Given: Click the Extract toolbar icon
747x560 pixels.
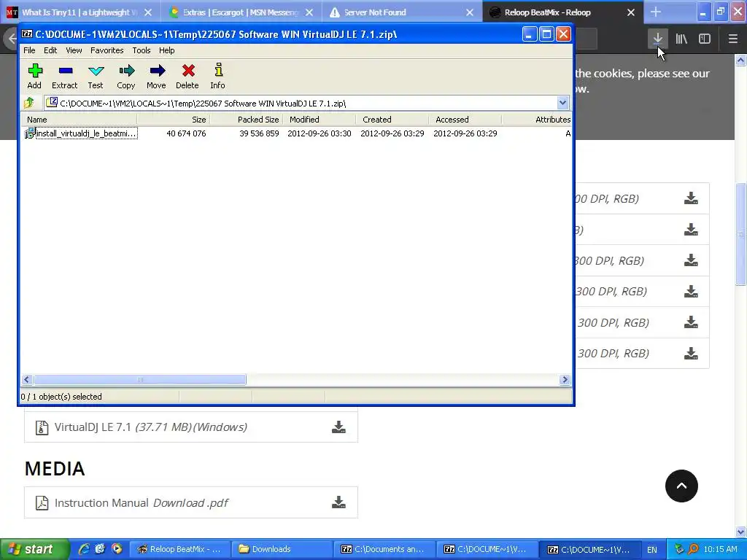Looking at the screenshot, I should [65, 76].
